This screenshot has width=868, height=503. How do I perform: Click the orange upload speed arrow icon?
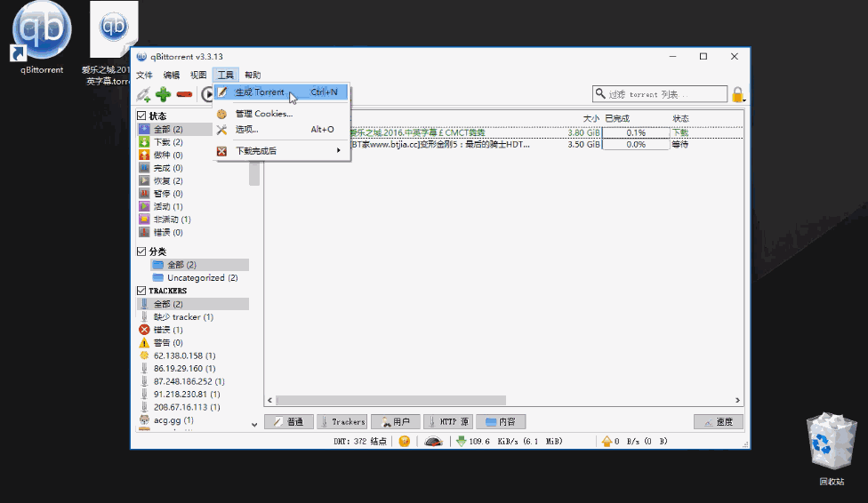tap(607, 441)
